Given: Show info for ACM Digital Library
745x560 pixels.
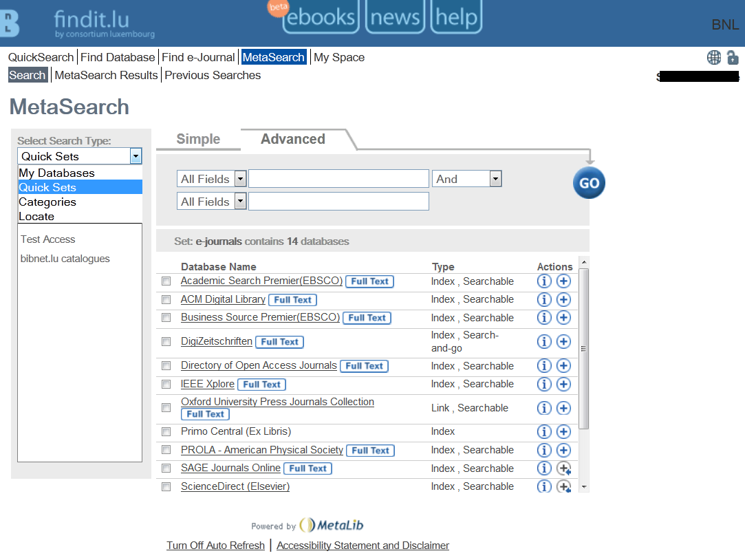Looking at the screenshot, I should [544, 300].
